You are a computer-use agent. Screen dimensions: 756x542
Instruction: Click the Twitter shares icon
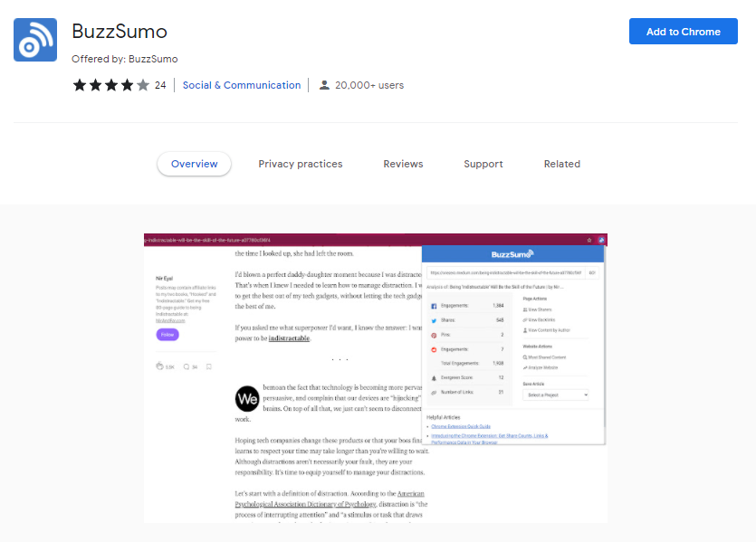pos(434,320)
